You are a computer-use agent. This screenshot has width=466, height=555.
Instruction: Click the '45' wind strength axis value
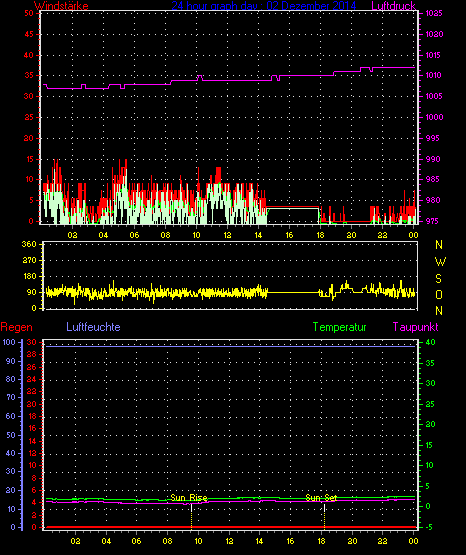pos(29,34)
